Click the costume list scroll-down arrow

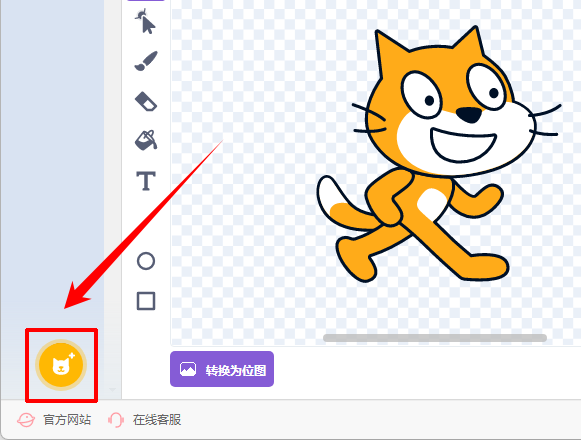point(112,390)
